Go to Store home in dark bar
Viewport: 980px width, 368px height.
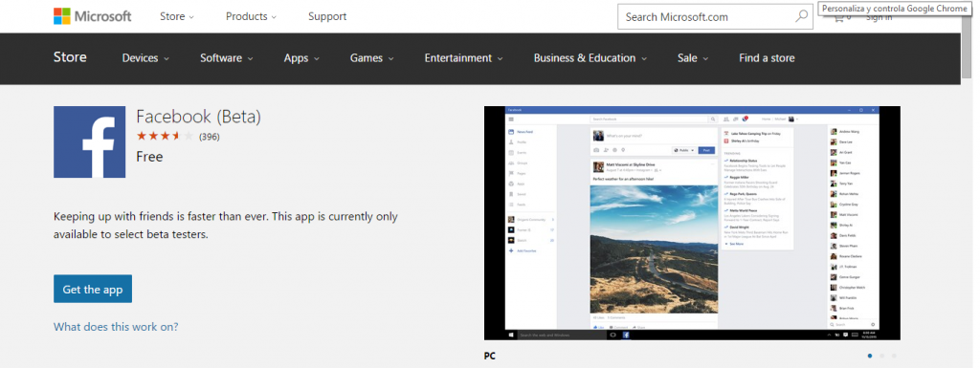[70, 57]
